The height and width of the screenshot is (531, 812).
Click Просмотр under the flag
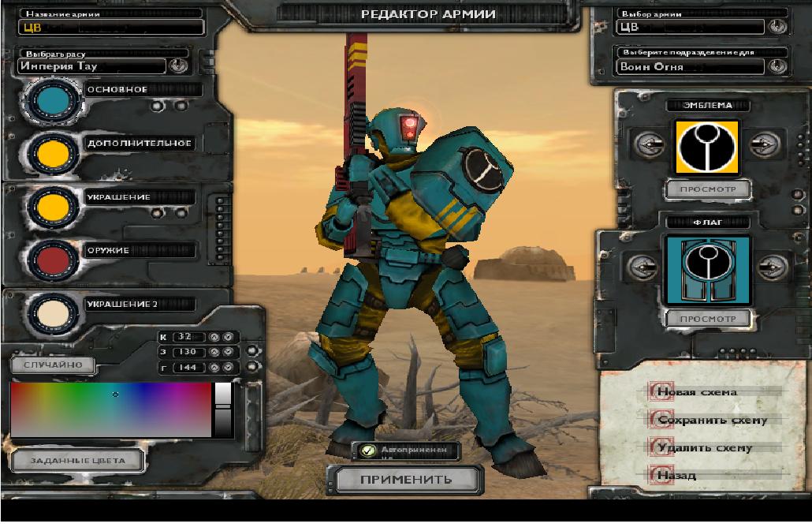(x=708, y=319)
